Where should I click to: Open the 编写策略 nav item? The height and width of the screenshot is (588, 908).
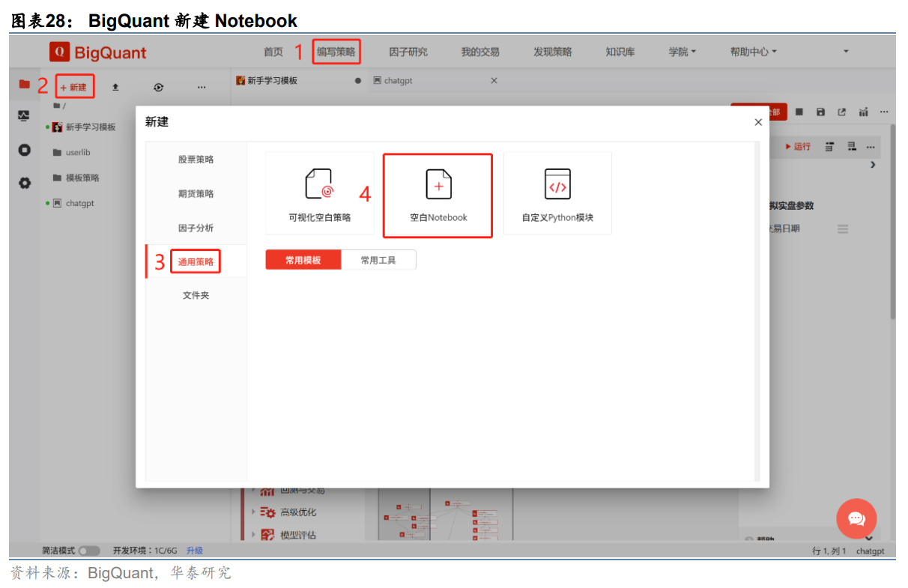click(x=336, y=52)
